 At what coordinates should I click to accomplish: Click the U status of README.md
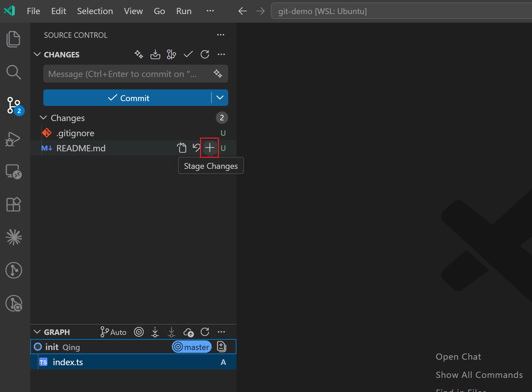pyautogui.click(x=223, y=148)
